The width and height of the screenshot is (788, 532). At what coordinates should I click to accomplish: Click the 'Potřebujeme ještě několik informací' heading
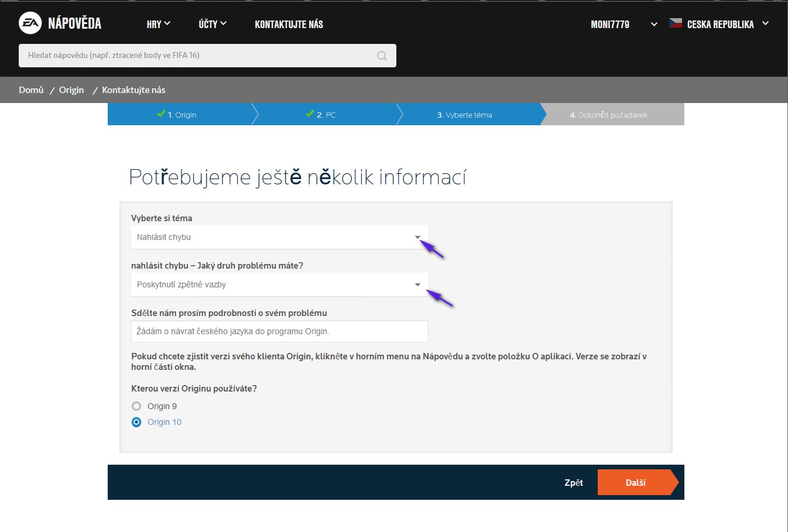pyautogui.click(x=297, y=177)
